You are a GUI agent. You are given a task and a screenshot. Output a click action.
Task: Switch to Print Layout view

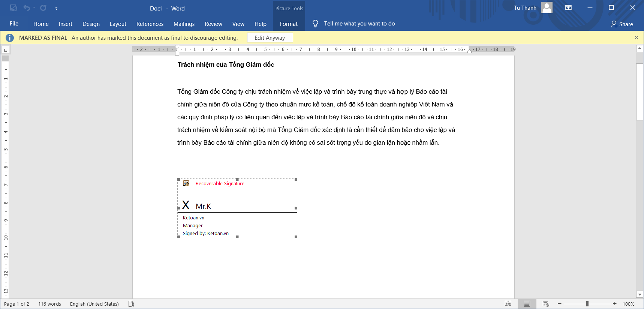click(x=527, y=304)
